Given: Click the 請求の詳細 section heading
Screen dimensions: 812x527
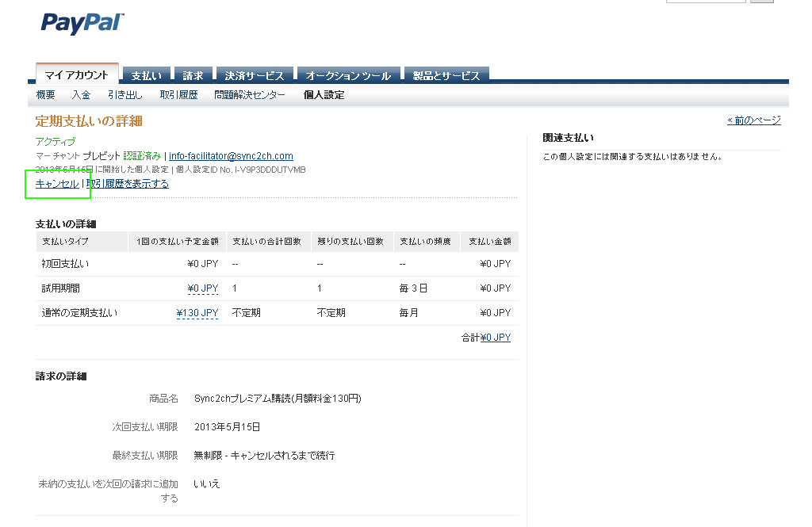Looking at the screenshot, I should coord(61,376).
